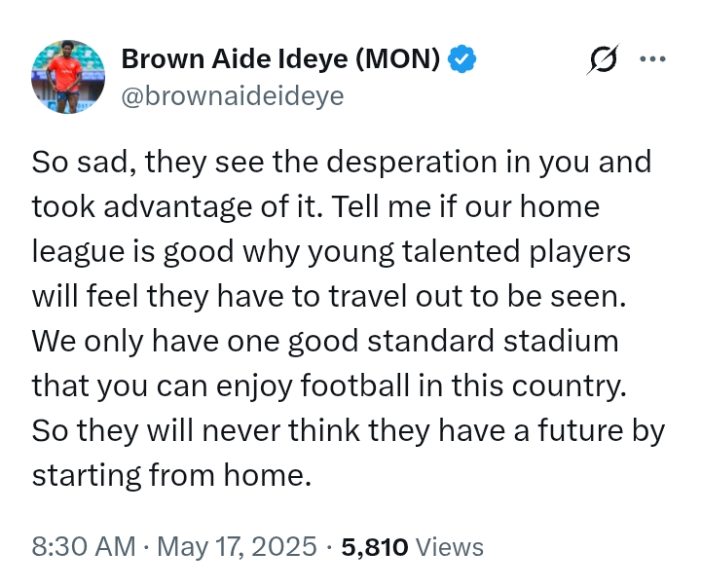This screenshot has height=588, width=701.
Task: Click the 5,810 view count number
Action: tap(375, 546)
